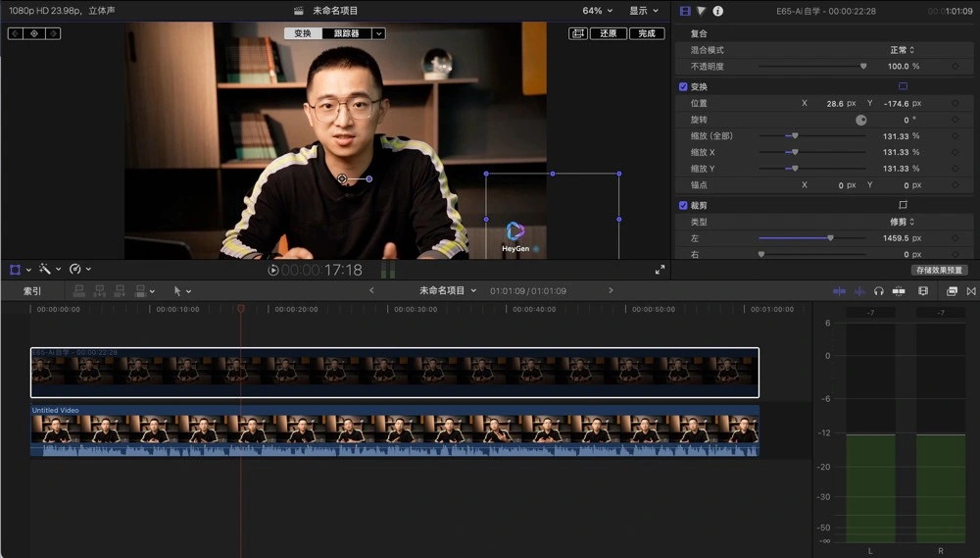
Task: Enter fullscreen viewer playback
Action: pos(660,270)
